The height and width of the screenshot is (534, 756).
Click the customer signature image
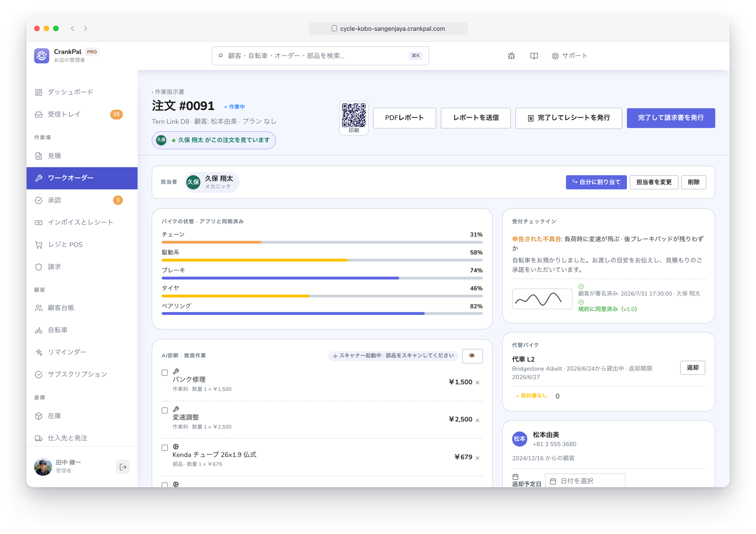click(542, 299)
